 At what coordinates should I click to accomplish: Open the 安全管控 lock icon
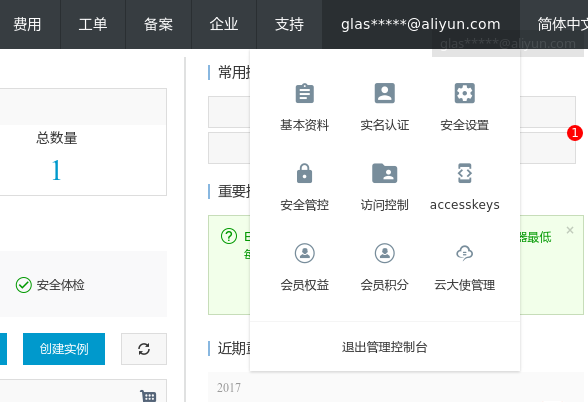[304, 173]
